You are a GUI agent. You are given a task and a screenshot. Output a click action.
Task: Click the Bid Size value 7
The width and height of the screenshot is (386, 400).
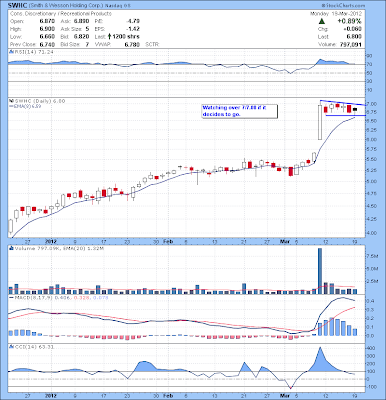[87, 44]
